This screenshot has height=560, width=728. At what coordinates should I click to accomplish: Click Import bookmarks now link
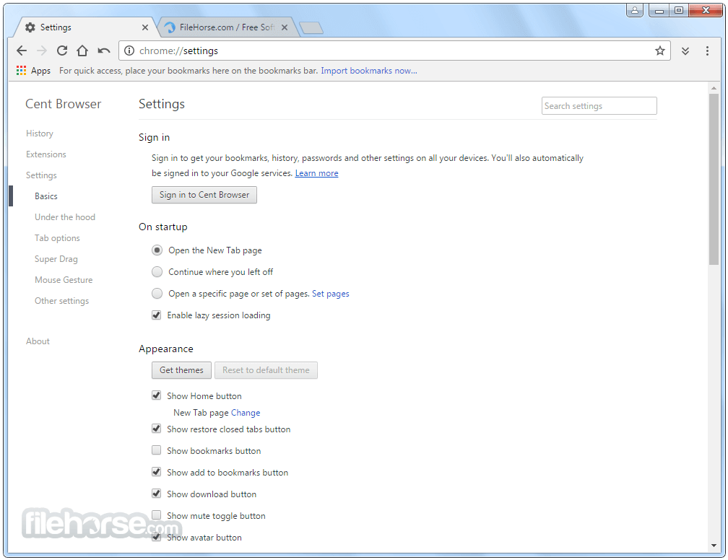click(369, 71)
